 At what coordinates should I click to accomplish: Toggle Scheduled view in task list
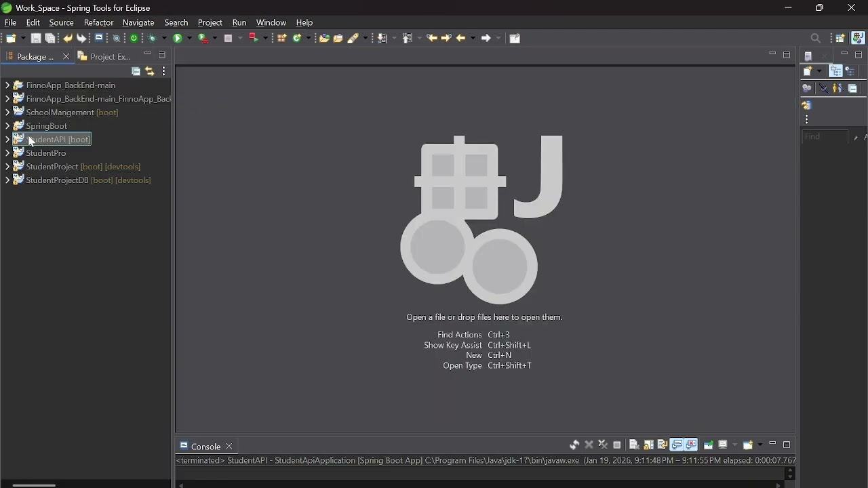pyautogui.click(x=850, y=71)
